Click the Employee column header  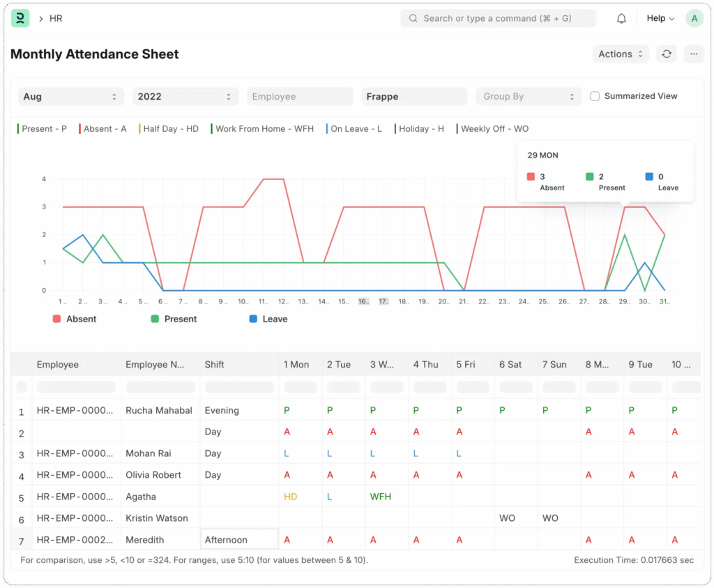[x=58, y=365]
